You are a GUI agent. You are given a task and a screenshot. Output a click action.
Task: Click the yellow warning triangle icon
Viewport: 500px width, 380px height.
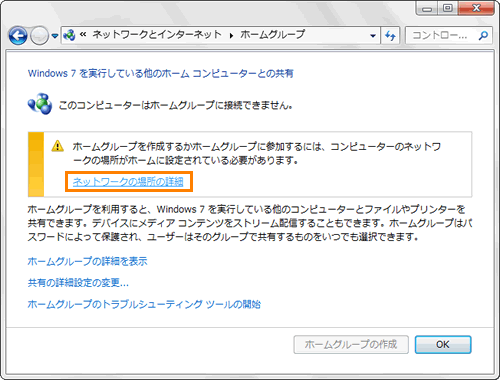58,146
